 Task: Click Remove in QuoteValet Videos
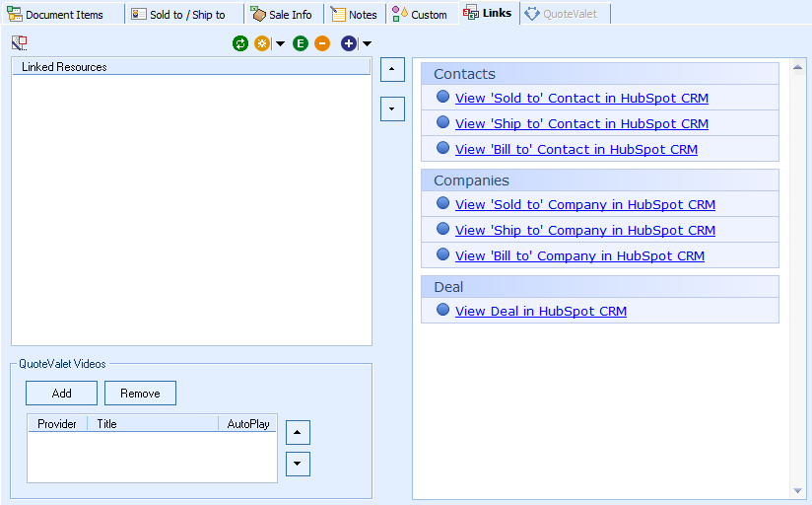click(x=140, y=393)
